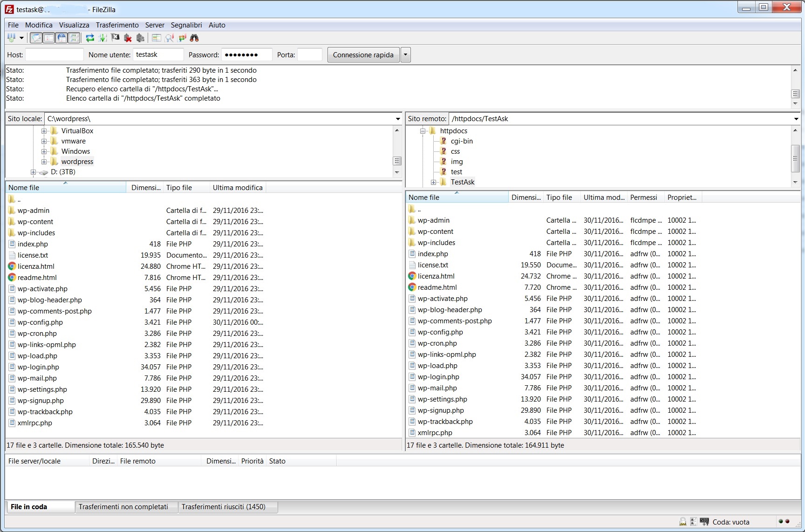Viewport: 805px width, 532px height.
Task: Expand the VirtualBox folder in local tree
Action: coord(44,131)
